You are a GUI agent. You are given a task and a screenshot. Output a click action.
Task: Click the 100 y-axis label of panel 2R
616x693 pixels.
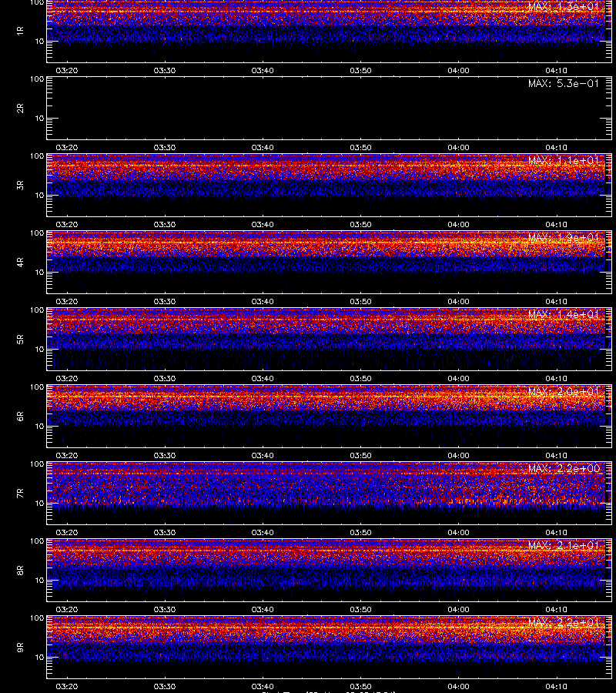37,79
